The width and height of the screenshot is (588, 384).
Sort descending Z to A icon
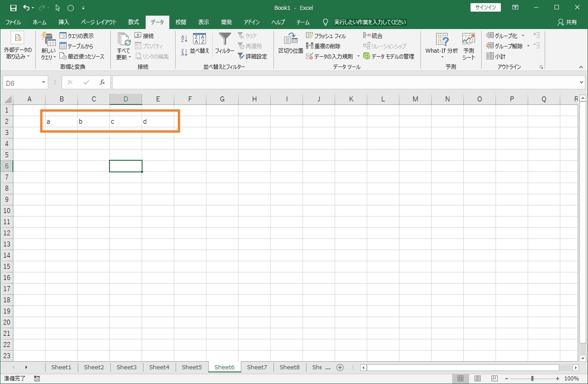point(185,52)
